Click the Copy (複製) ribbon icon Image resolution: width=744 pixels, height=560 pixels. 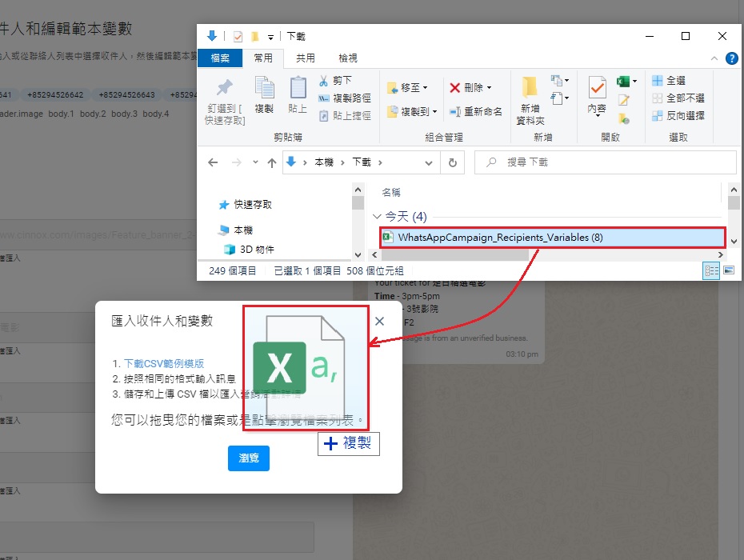coord(264,88)
